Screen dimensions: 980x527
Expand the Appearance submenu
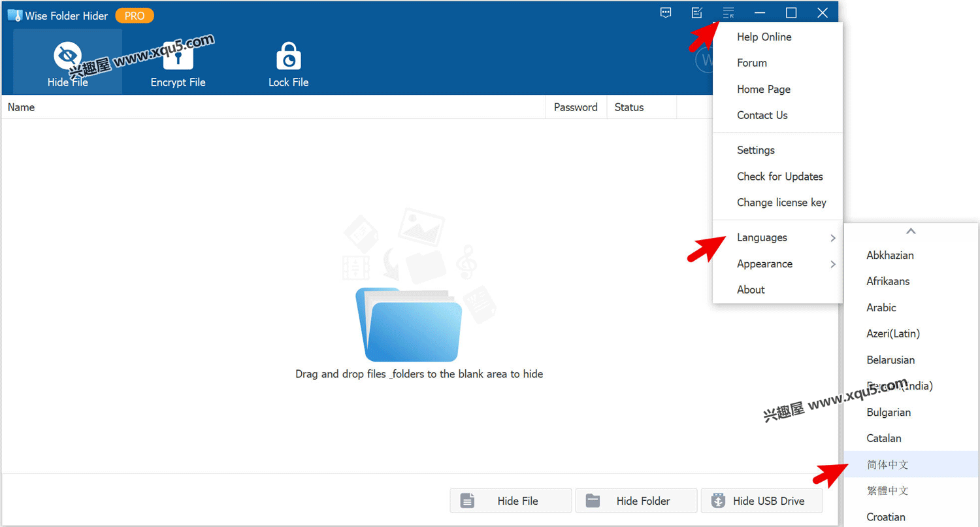tap(777, 263)
